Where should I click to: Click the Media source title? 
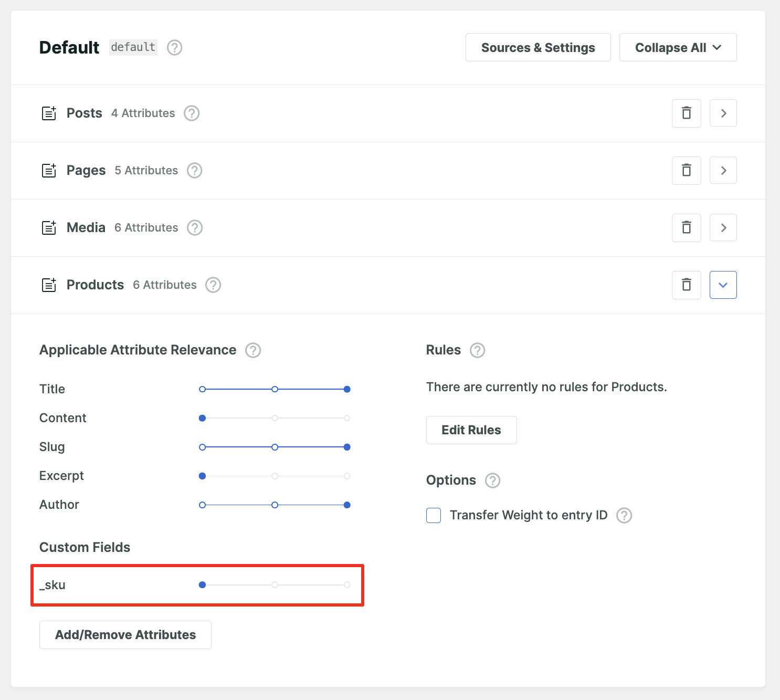pos(86,228)
